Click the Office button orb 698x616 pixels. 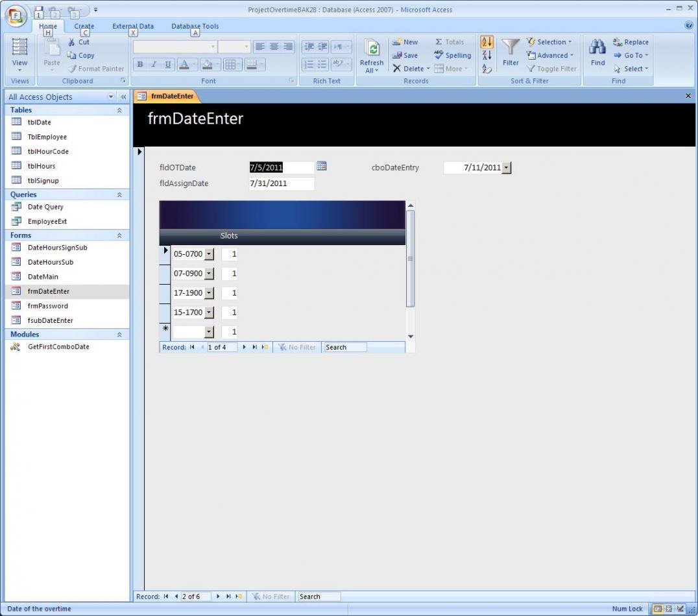pos(17,17)
